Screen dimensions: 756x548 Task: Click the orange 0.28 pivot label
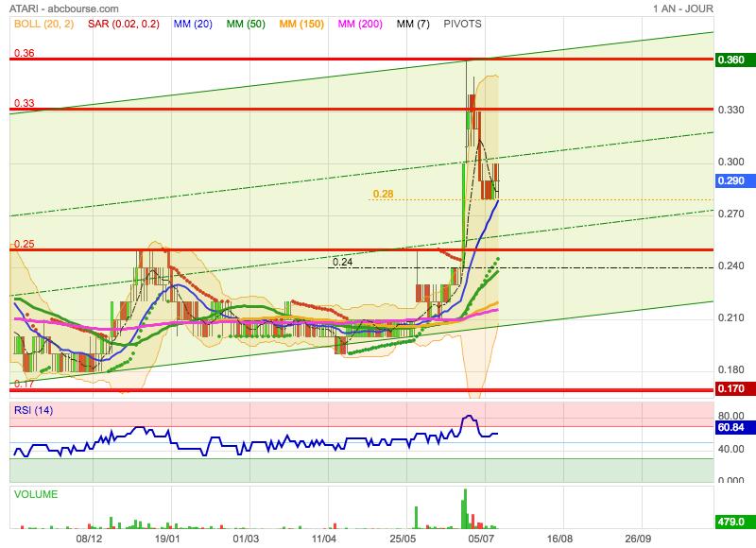384,194
